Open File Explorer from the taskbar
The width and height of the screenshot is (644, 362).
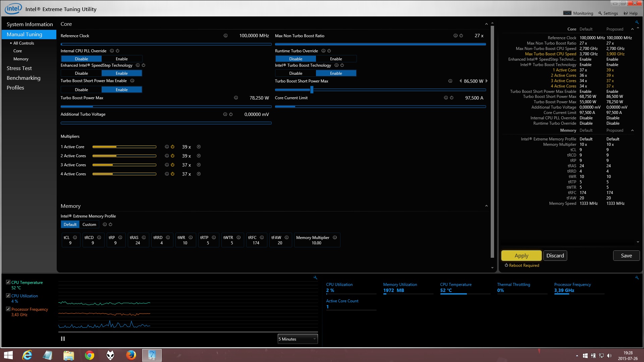(x=68, y=355)
